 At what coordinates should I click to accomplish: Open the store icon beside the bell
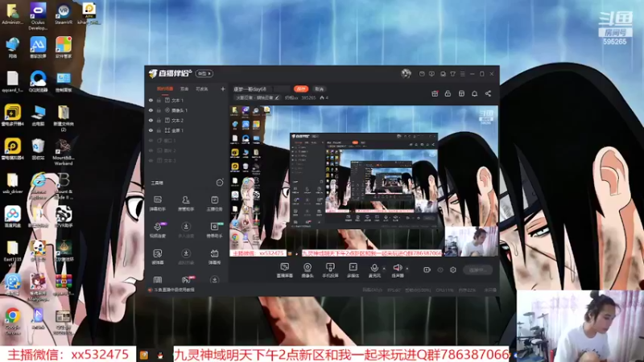(x=461, y=93)
